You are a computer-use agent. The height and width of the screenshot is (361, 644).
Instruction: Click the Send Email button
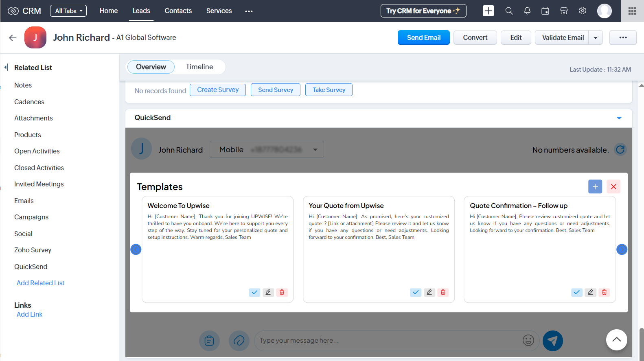tap(424, 37)
